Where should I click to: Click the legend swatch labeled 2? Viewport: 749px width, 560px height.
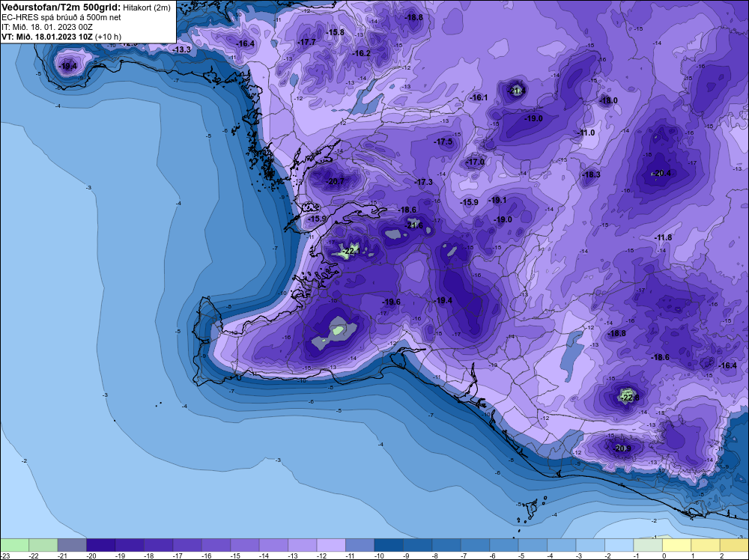pyautogui.click(x=734, y=545)
